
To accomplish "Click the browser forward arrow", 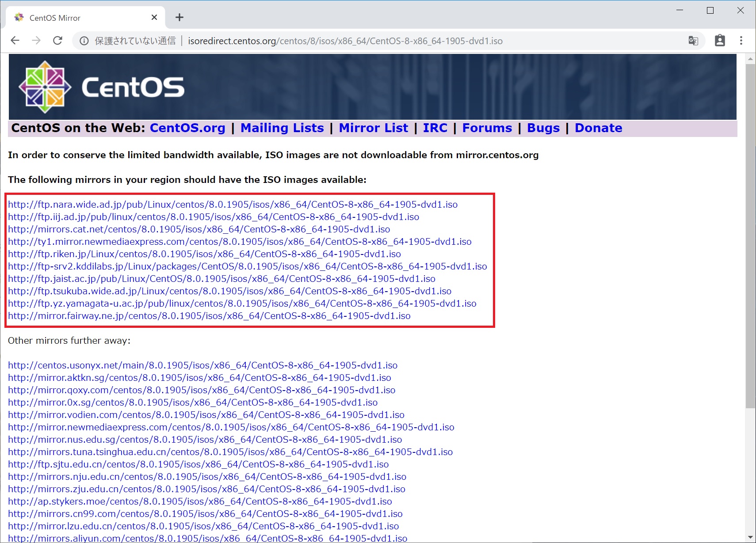I will coord(36,41).
